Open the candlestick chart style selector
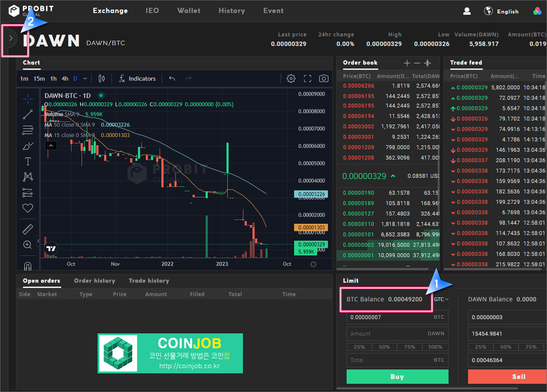Screen dimensions: 547x392 click(x=102, y=78)
